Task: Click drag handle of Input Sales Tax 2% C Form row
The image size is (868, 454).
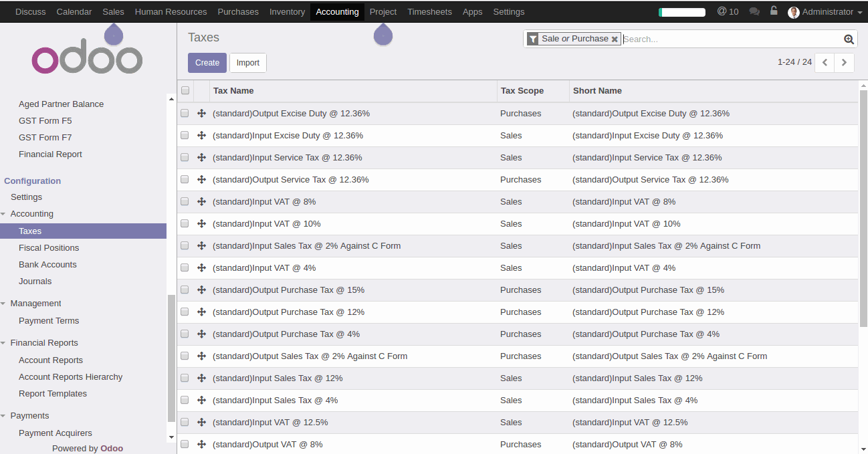Action: coord(201,246)
